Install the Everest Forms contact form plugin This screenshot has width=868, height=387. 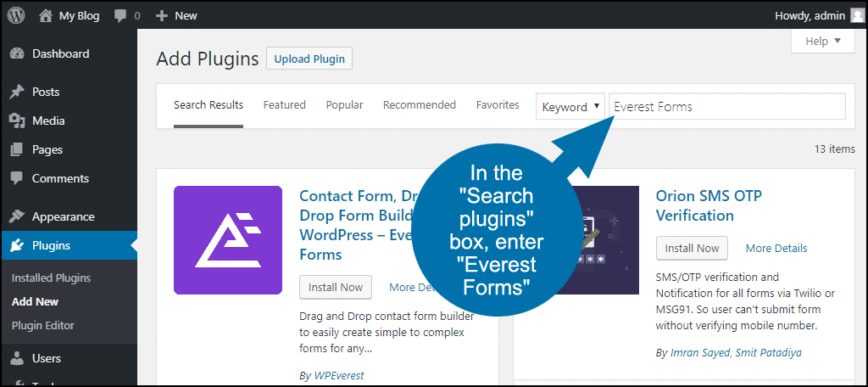point(336,287)
